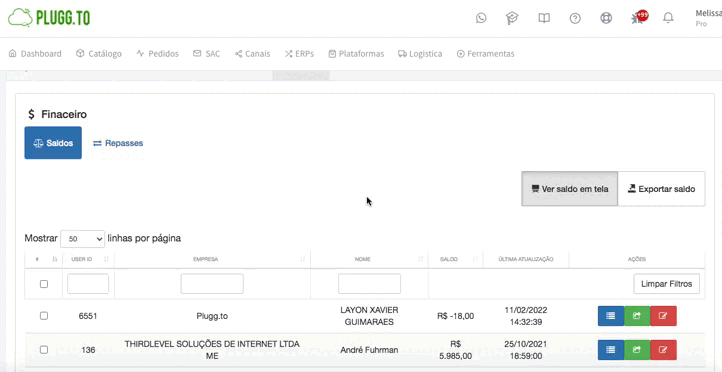Click name André Fuhrman
Image resolution: width=722 pixels, height=372 pixels.
[369, 350]
